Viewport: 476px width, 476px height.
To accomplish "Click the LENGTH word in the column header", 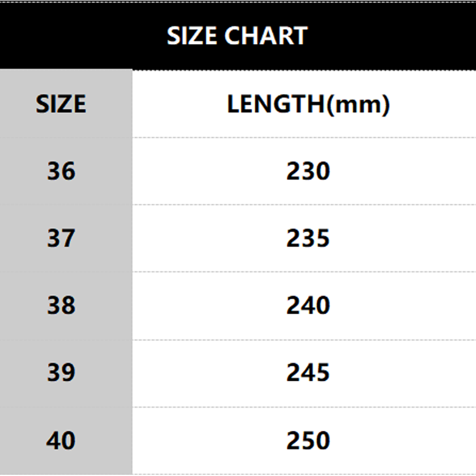I will [x=275, y=104].
